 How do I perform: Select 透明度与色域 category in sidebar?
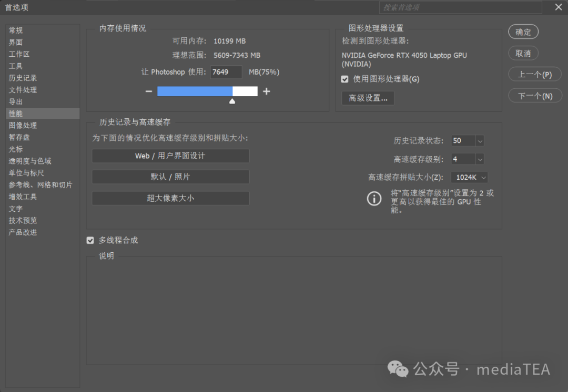tap(43, 161)
